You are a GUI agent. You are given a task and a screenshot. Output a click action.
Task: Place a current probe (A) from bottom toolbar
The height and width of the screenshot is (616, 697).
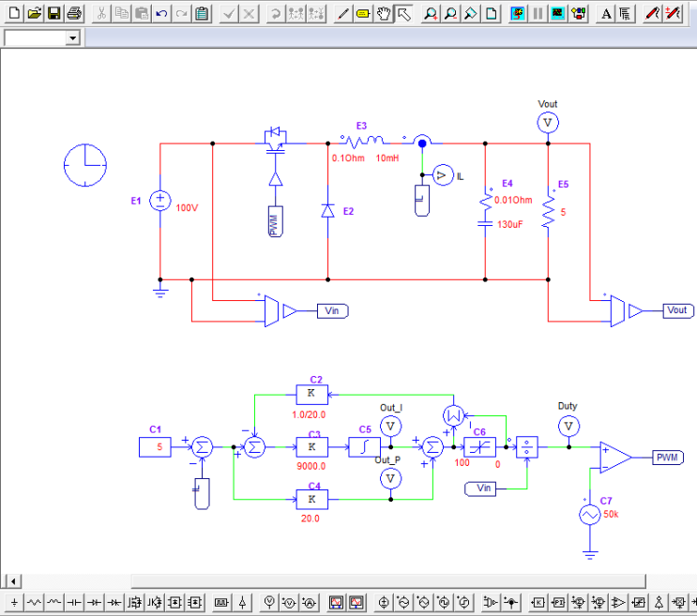click(310, 602)
